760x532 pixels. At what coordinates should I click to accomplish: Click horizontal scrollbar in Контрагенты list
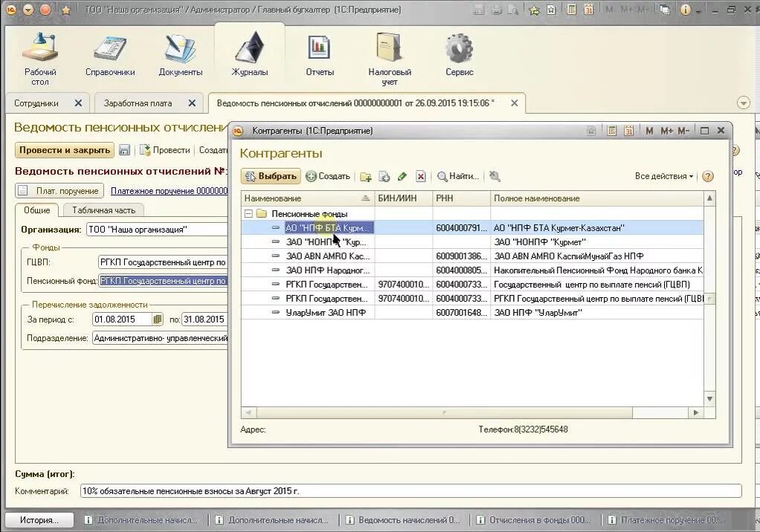(443, 412)
